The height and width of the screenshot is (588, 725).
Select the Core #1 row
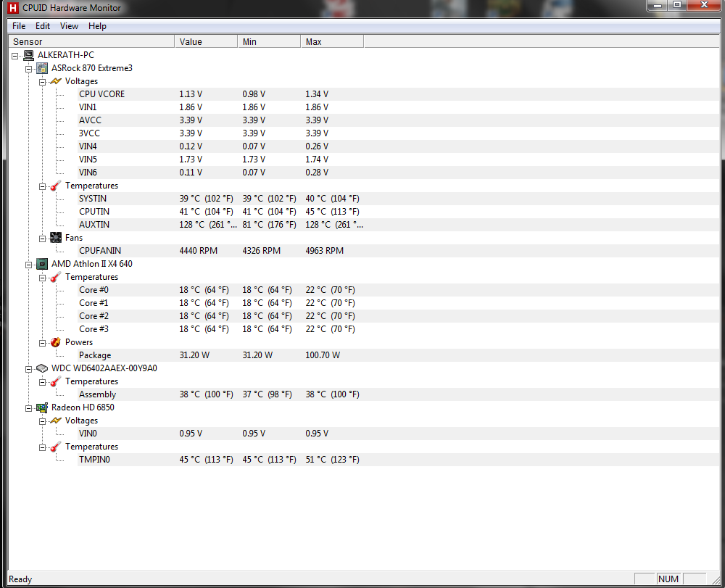[399, 303]
